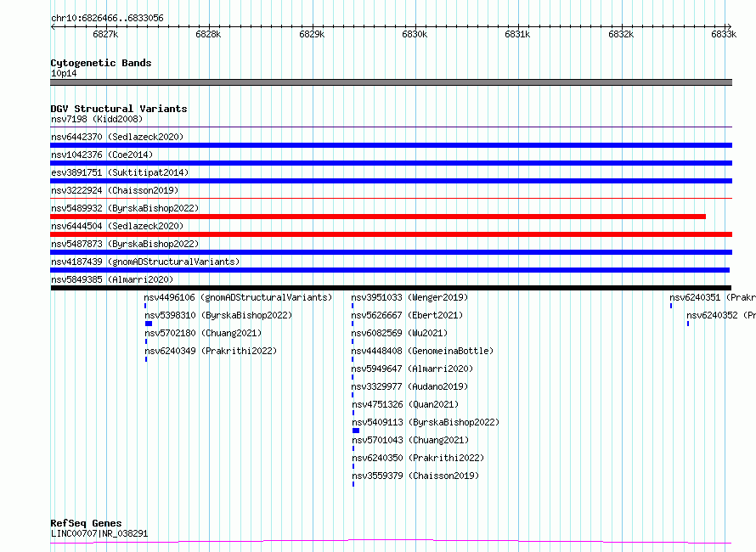
Task: Click nsv6444504 (Sedlazeck2020) label
Action: tap(117, 226)
